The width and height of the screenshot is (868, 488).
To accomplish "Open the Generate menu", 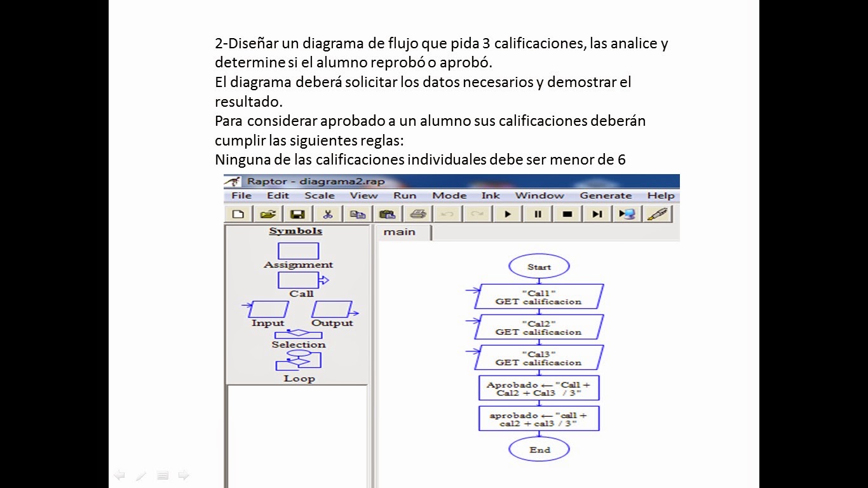I will (606, 196).
